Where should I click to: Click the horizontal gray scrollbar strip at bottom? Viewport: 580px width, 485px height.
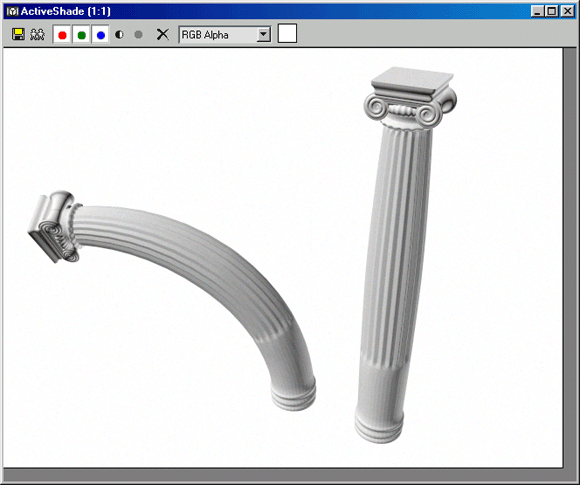(283, 475)
